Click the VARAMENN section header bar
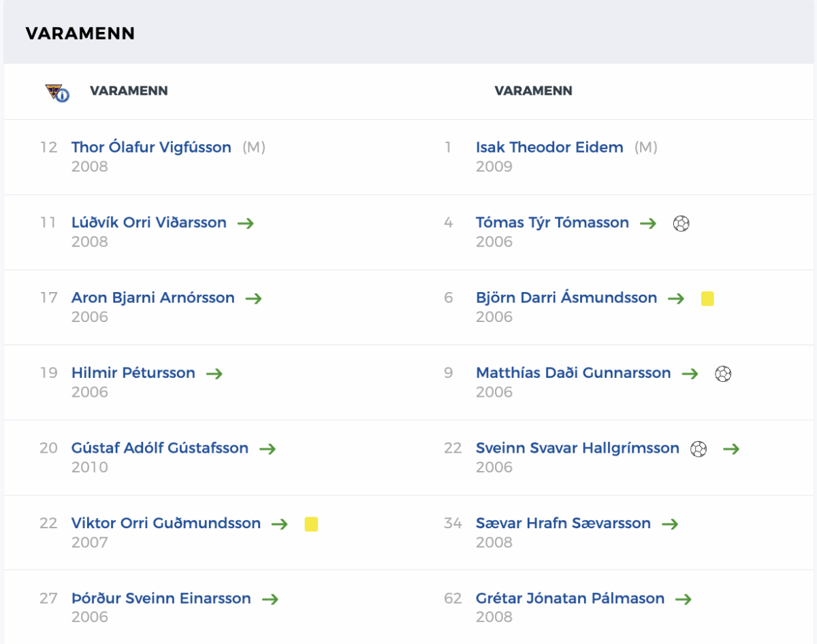817x644 pixels. [x=408, y=33]
